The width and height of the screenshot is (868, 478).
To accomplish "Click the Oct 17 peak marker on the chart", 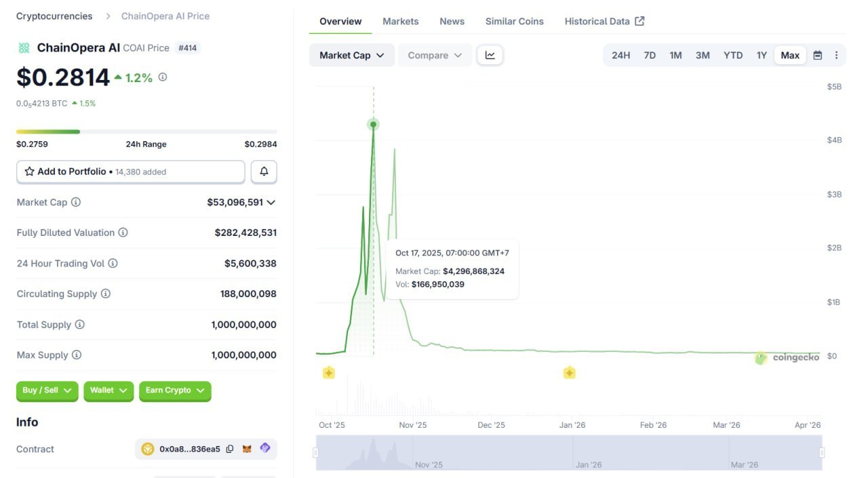I will [x=373, y=124].
